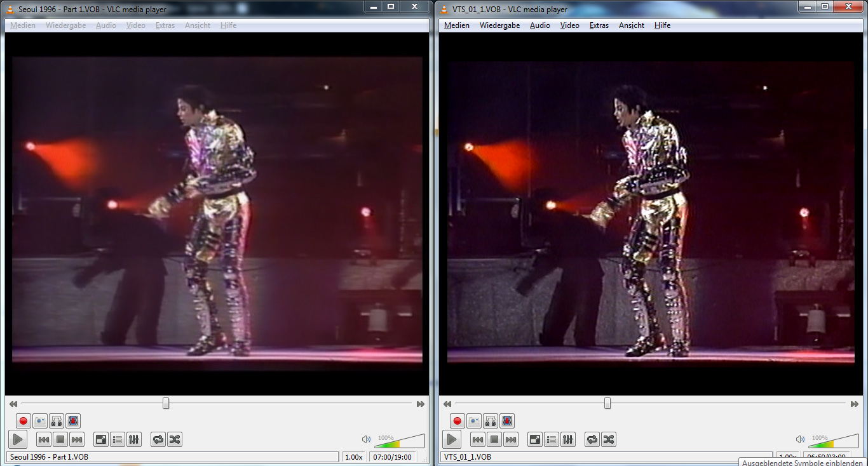The width and height of the screenshot is (868, 466).
Task: Open the Wiedergabe menu in the VTS_01_1.VOB window
Action: (x=499, y=25)
